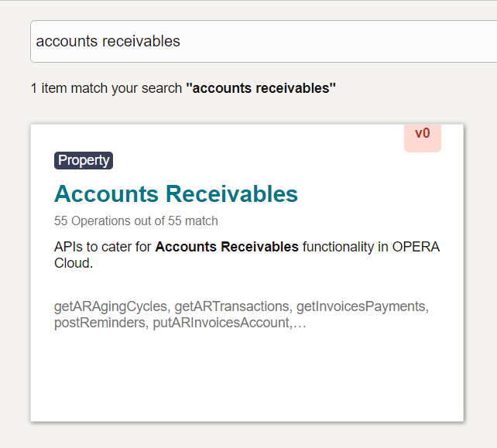Screen dimensions: 497x448
Task: Click the word "functionality" in the description
Action: point(339,247)
